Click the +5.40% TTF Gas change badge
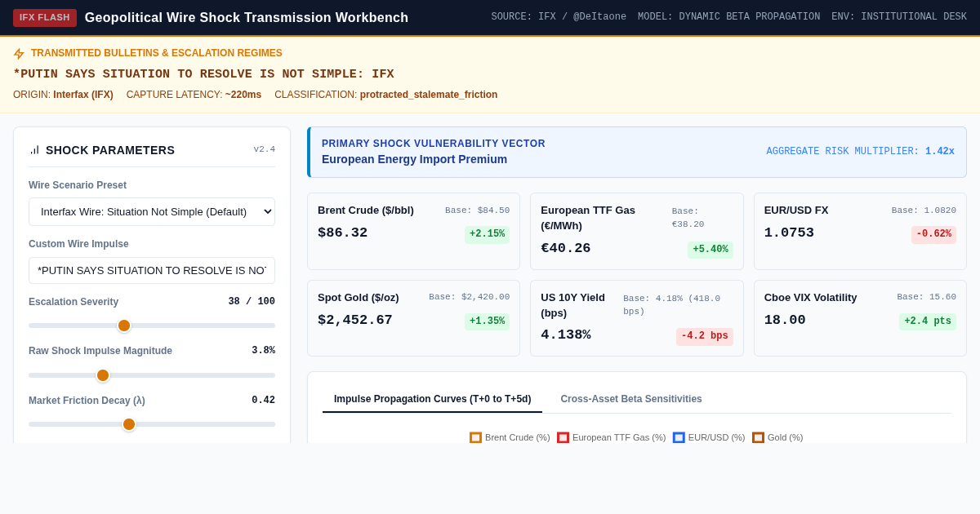Screen dimensions: 980x514 click(710, 250)
